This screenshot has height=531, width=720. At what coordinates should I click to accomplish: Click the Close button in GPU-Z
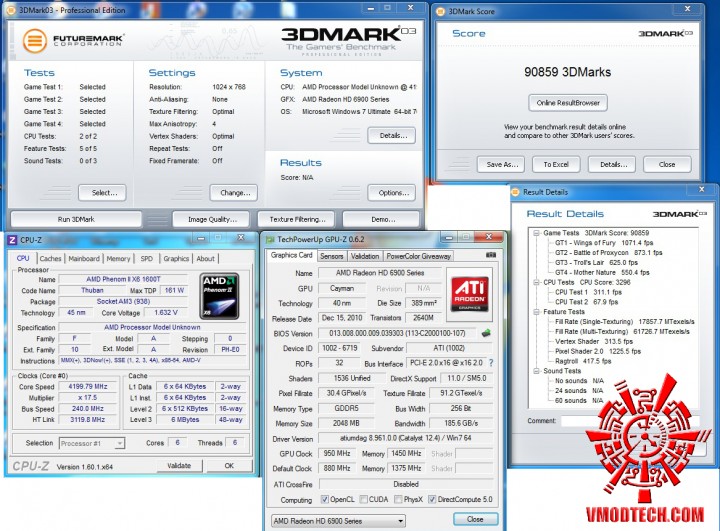[x=475, y=519]
